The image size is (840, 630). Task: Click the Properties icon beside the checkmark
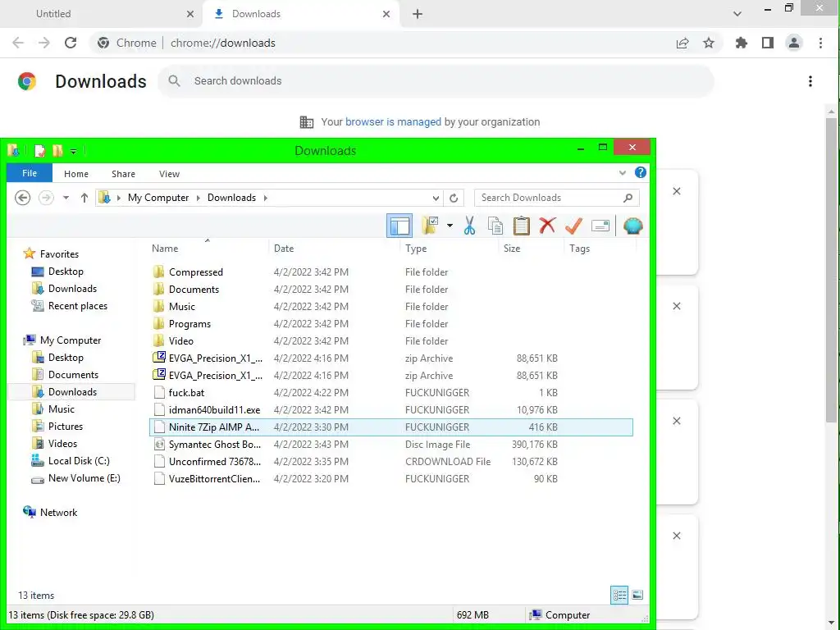(600, 226)
